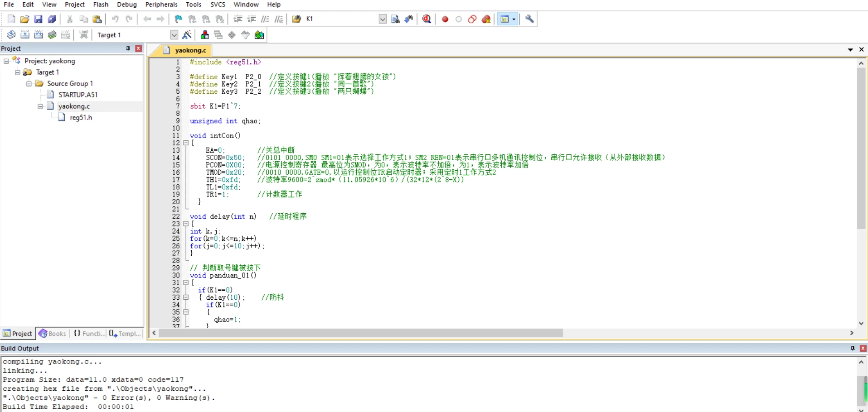Collapse the Source Group 1 node
This screenshot has height=412, width=868.
(x=29, y=83)
